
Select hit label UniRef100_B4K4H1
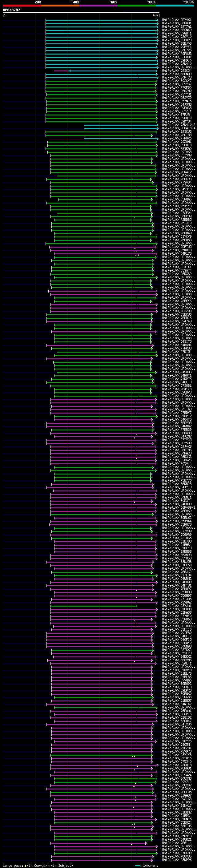(177, 345)
